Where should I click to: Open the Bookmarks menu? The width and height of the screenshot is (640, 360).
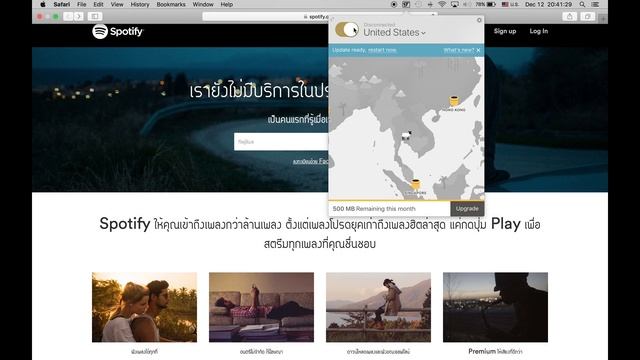171,4
